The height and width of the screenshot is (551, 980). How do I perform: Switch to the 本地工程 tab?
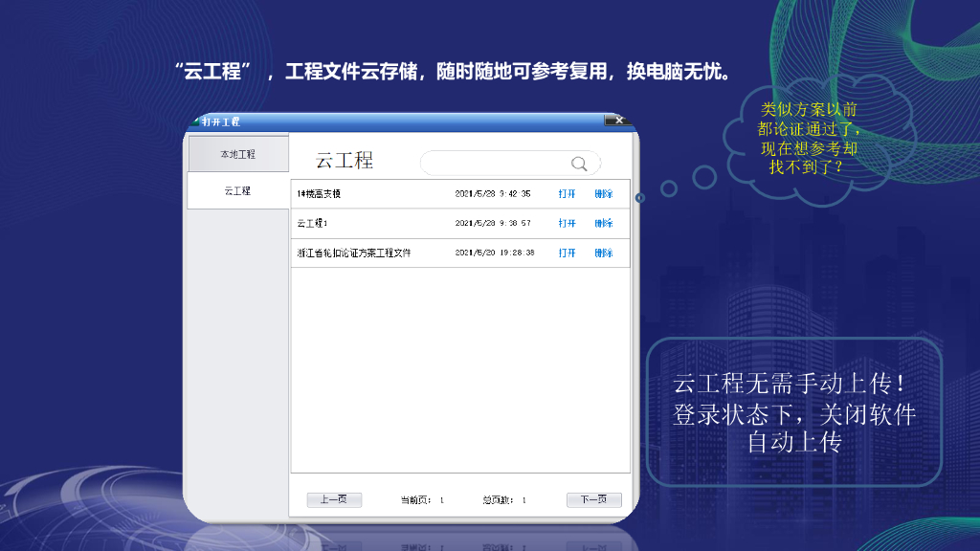pos(238,154)
